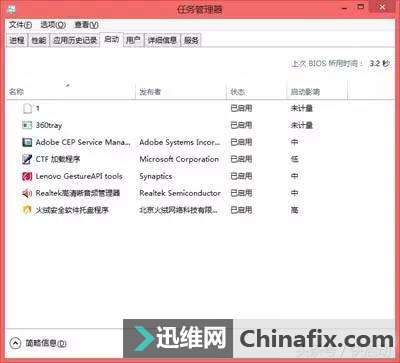Click the 上次 BIOS 所用时间 label
This screenshot has width=400, height=363.
[x=327, y=63]
